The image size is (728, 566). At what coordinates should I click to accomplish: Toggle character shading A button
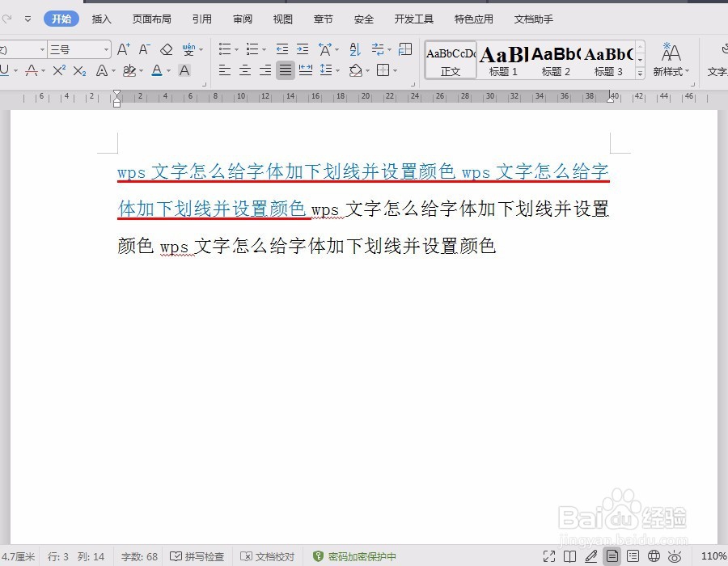[184, 70]
